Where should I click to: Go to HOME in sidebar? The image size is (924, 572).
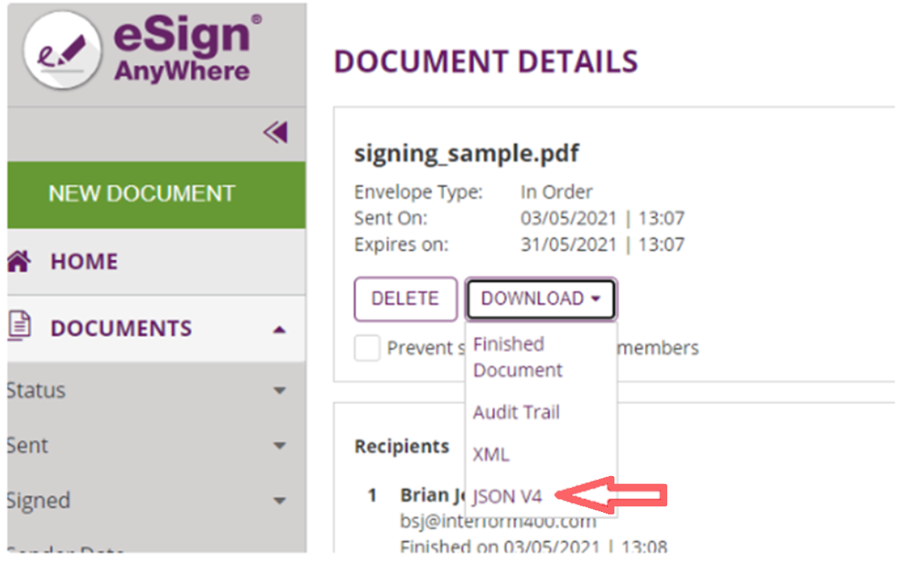tap(84, 262)
